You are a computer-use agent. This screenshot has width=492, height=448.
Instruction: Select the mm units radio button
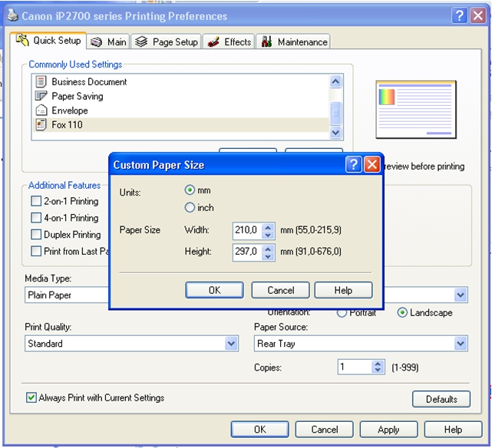190,190
